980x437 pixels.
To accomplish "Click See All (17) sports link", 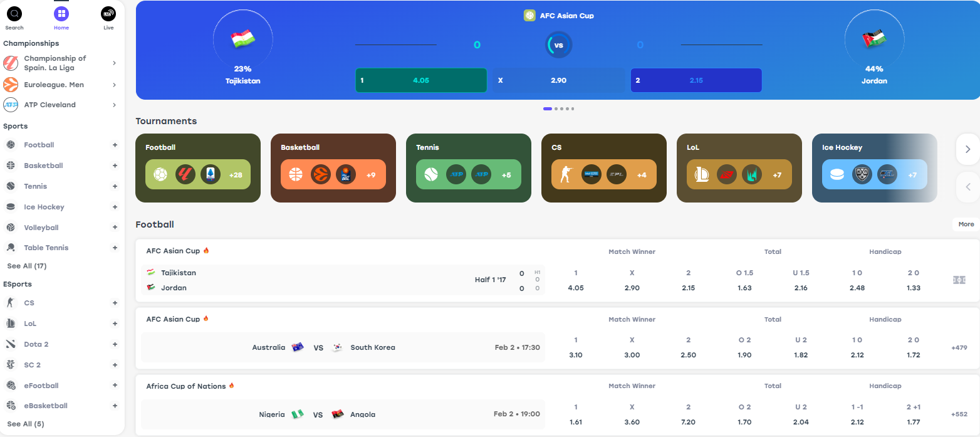I will pyautogui.click(x=27, y=266).
